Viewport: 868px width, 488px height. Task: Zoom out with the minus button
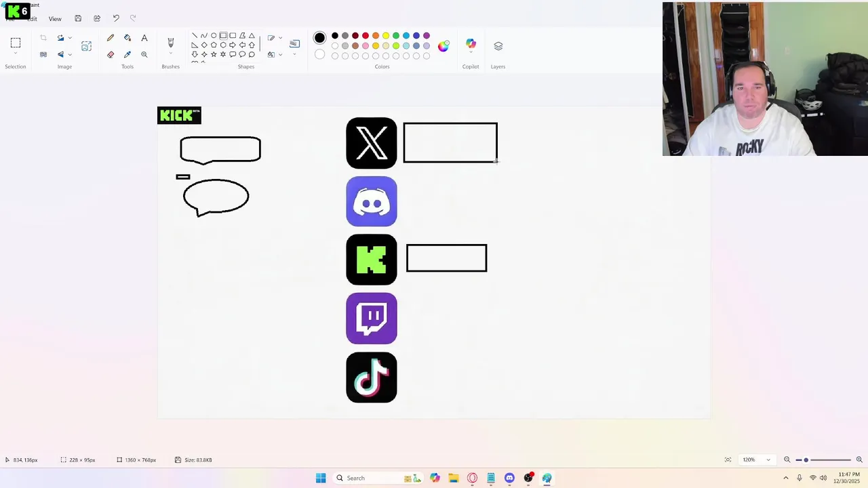coord(787,460)
